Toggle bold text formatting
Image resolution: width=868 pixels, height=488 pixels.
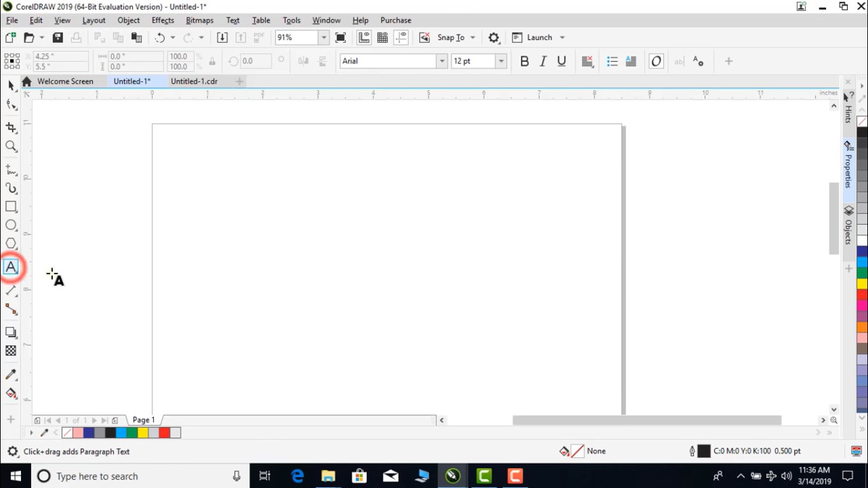point(524,60)
